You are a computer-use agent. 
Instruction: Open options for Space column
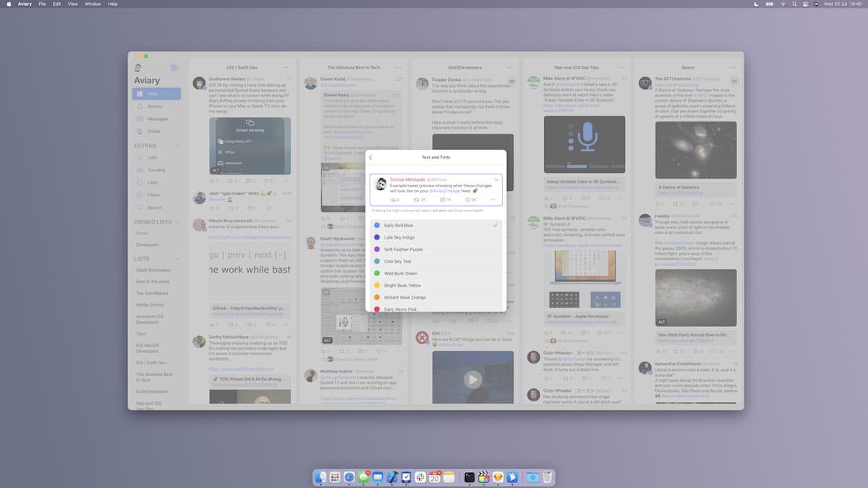pyautogui.click(x=733, y=67)
